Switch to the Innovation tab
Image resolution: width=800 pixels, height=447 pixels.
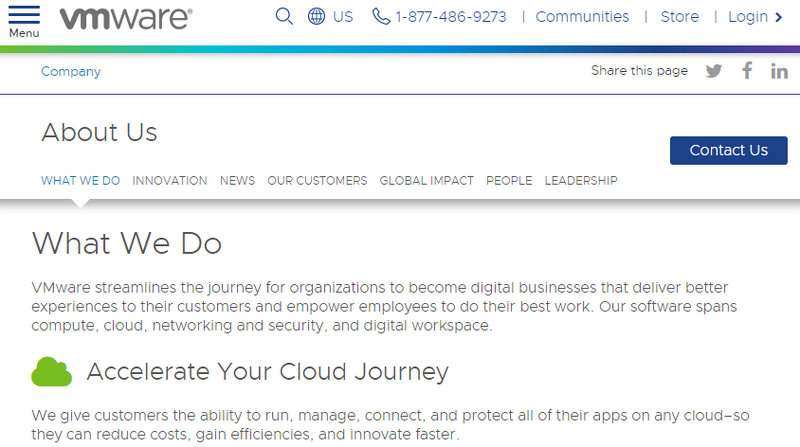[x=170, y=181]
